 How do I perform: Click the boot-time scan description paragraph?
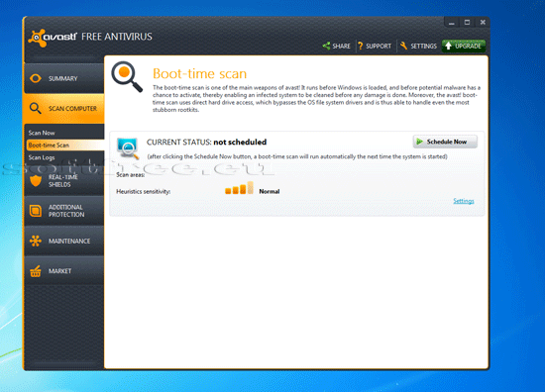(317, 99)
